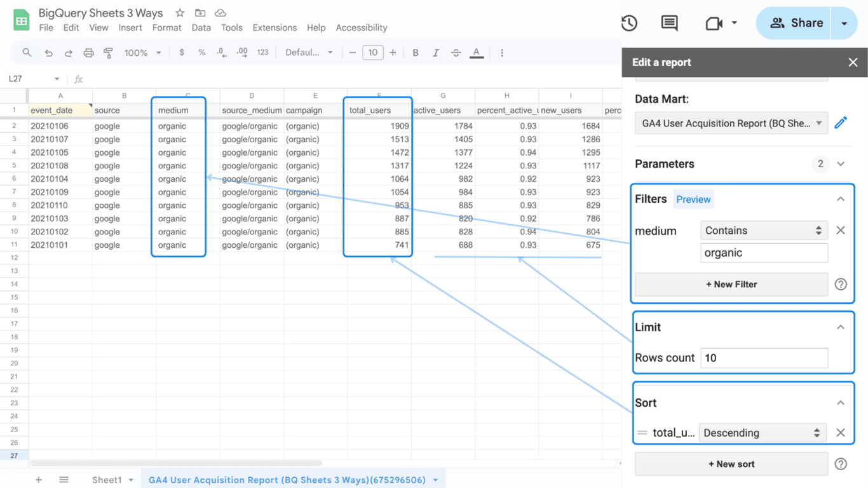The width and height of the screenshot is (868, 488).
Task: Click the font size 10 field
Action: tap(373, 53)
